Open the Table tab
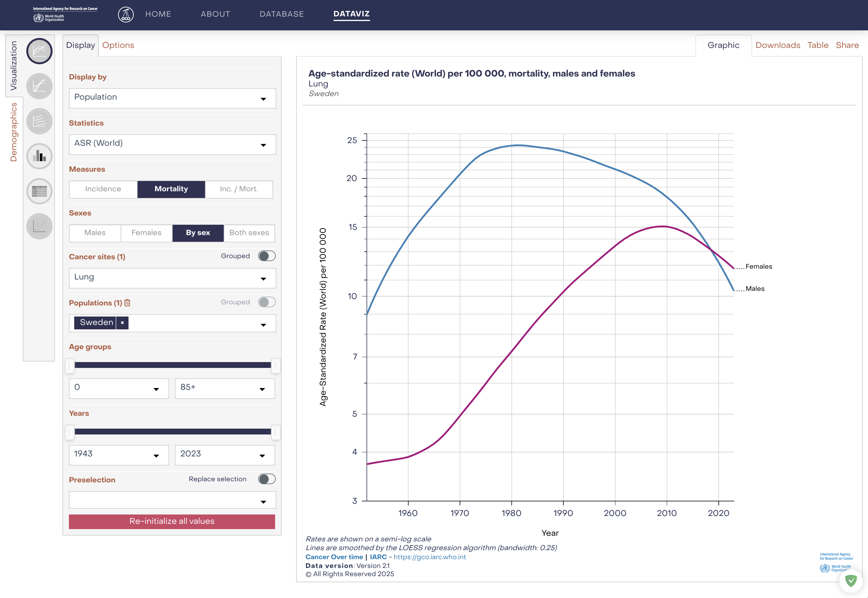 click(x=817, y=45)
